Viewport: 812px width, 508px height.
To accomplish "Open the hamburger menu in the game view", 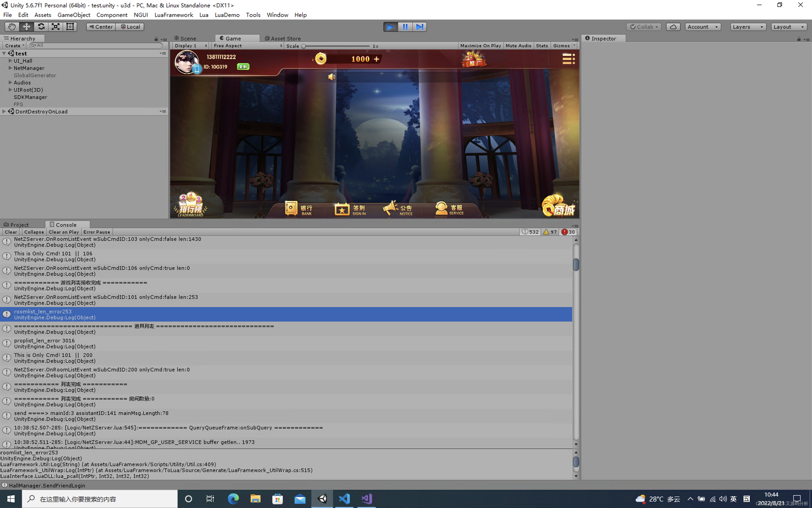I will click(x=568, y=59).
